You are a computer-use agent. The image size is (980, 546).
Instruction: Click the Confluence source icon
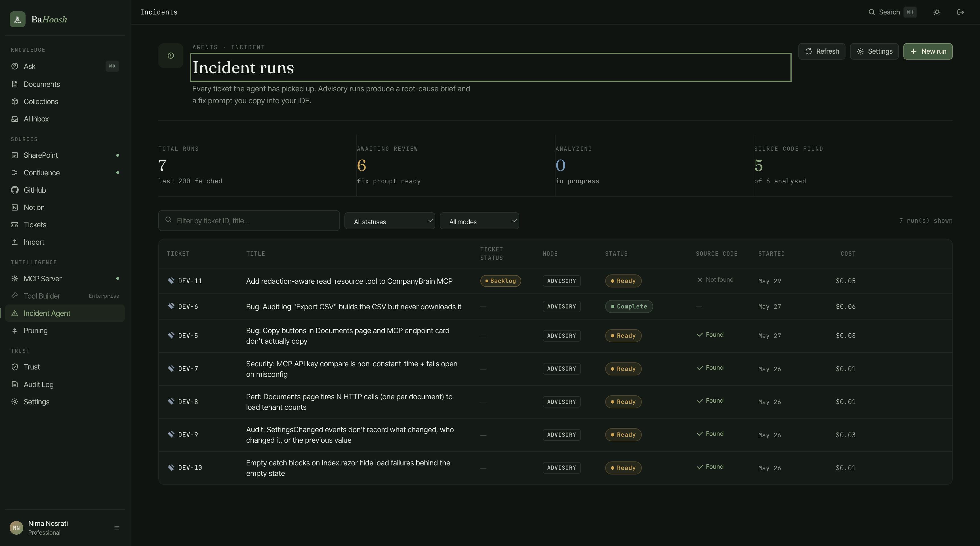15,173
